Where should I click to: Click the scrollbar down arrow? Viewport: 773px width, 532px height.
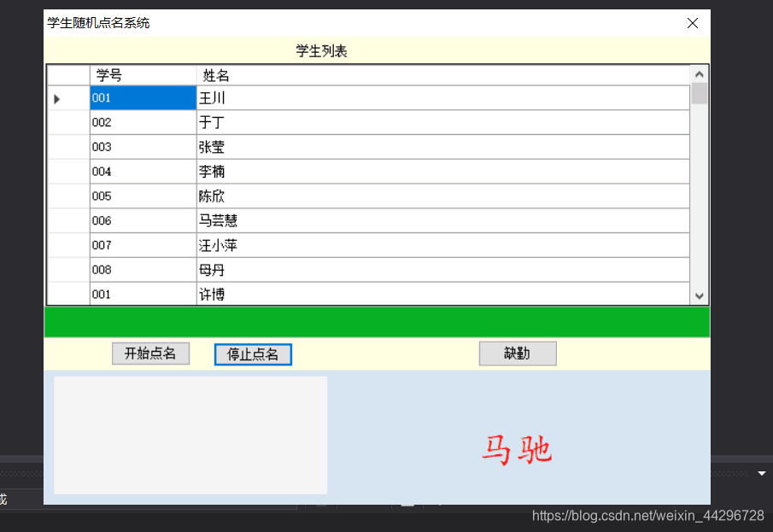(699, 296)
